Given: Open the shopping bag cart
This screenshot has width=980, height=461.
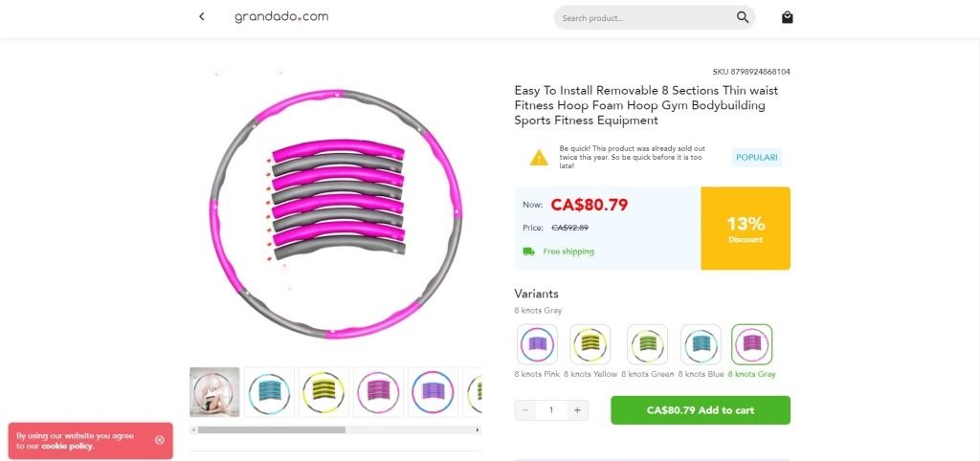Looking at the screenshot, I should click(x=787, y=17).
